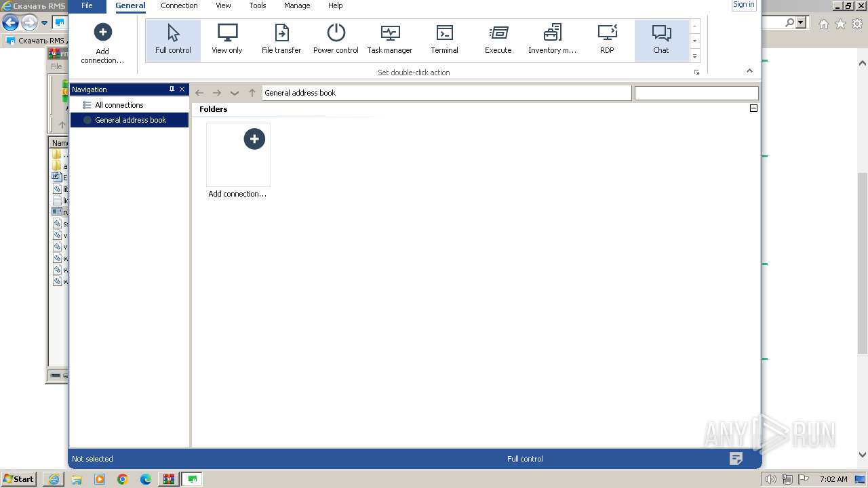Click the Add connection tile in Folders
Viewport: 868px width, 488px height.
pos(238,161)
